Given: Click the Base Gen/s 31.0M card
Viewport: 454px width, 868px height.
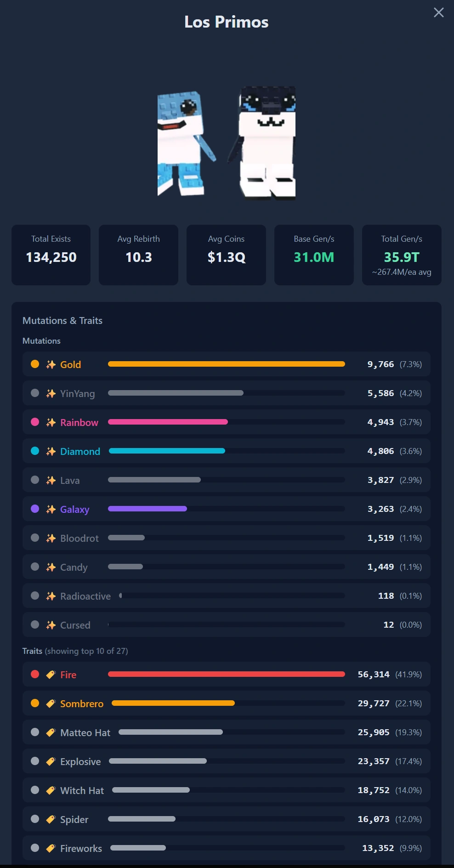Looking at the screenshot, I should 314,255.
